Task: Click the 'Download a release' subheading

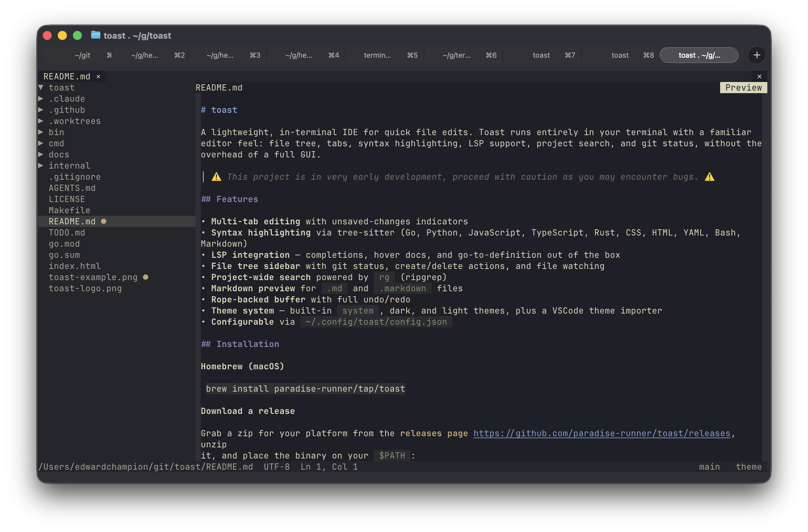Action: [x=248, y=411]
